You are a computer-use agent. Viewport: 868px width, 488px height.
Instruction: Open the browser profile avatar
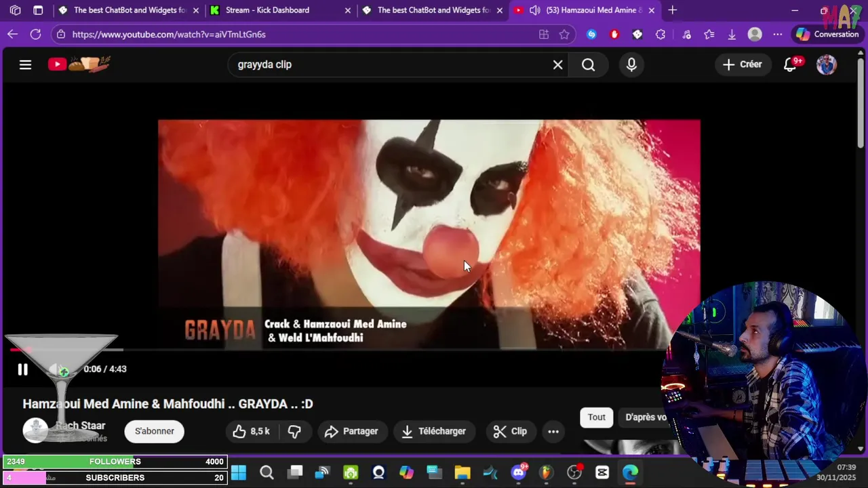coord(755,34)
